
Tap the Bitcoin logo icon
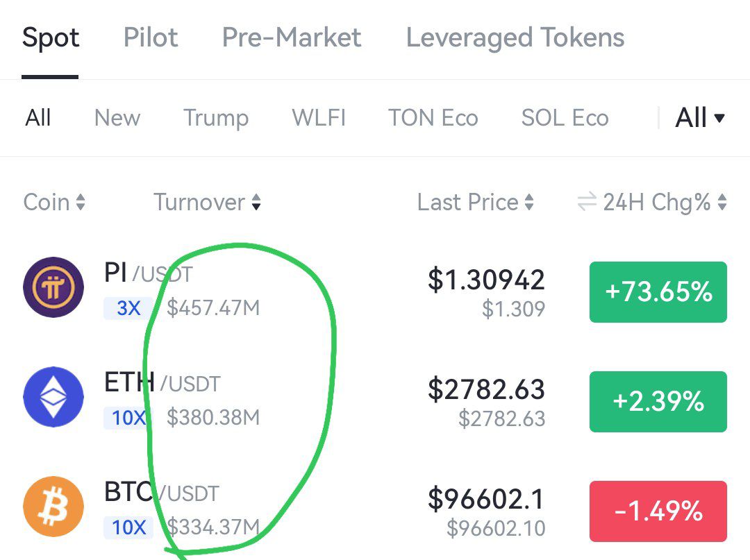tap(53, 507)
